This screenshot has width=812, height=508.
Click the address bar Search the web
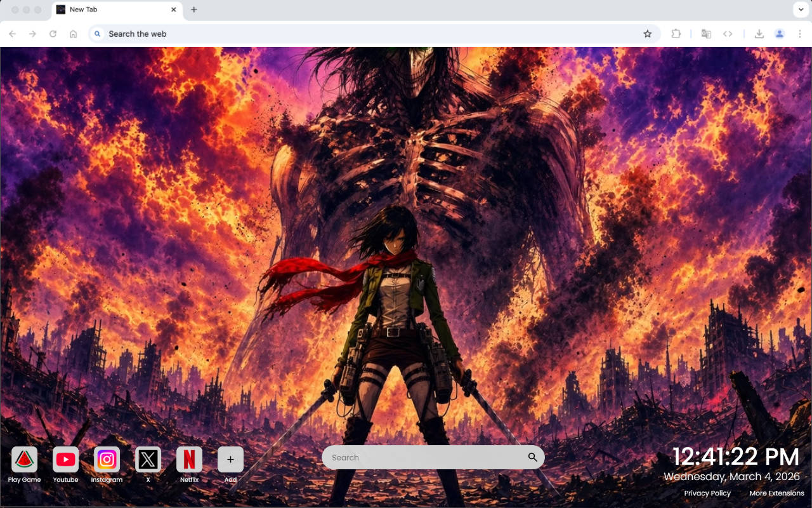pos(374,34)
